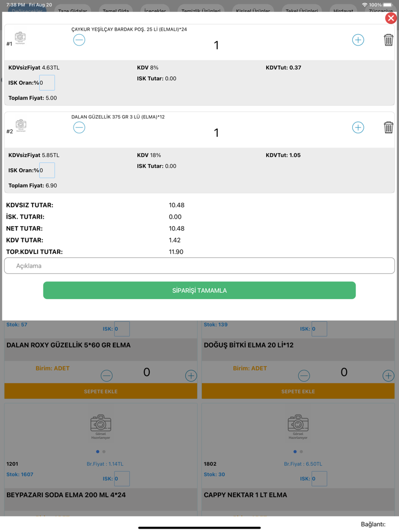Image resolution: width=399 pixels, height=532 pixels.
Task: Tap Br.Fiyat : 1.14TL label
Action: (x=105, y=464)
